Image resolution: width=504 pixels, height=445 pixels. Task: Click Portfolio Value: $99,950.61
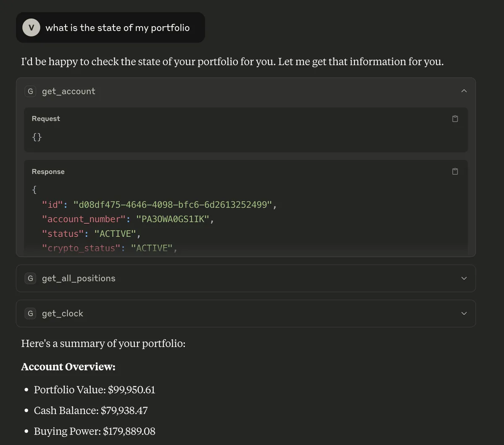pyautogui.click(x=94, y=390)
